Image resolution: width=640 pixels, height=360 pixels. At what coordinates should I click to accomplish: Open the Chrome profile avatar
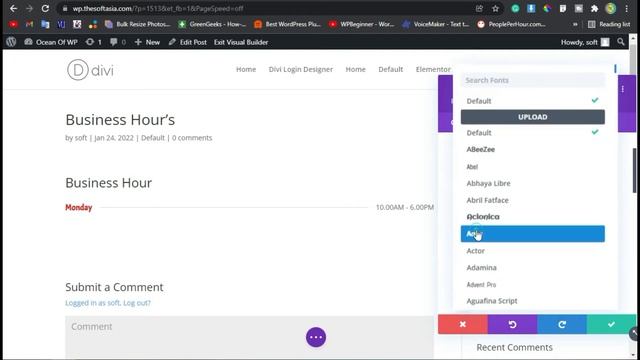point(611,9)
